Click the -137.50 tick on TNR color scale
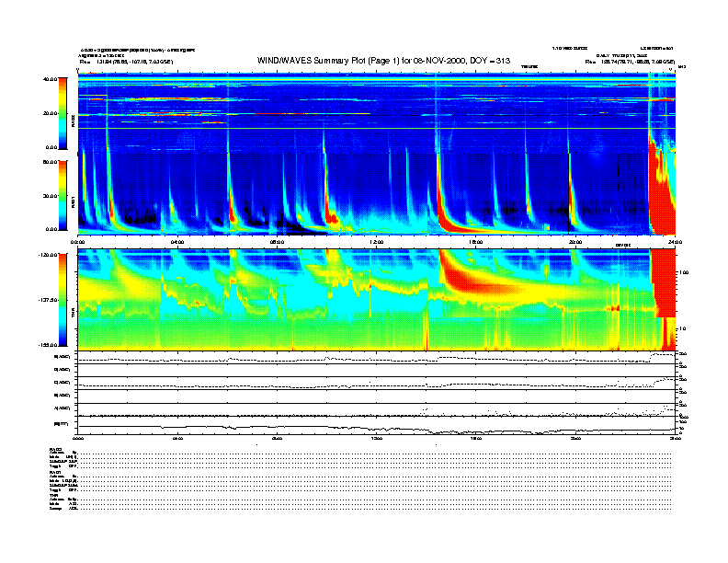 [48, 300]
